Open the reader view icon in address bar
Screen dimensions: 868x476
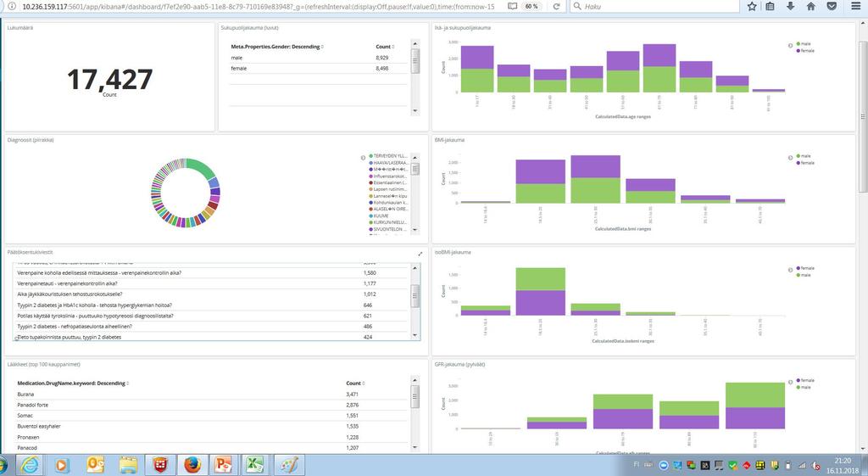(513, 6)
